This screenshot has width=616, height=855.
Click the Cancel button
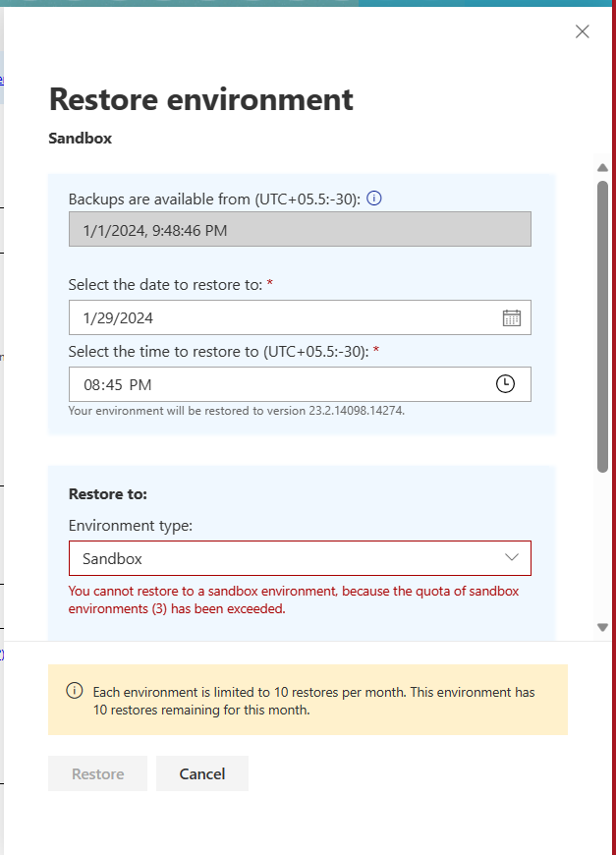pyautogui.click(x=202, y=773)
